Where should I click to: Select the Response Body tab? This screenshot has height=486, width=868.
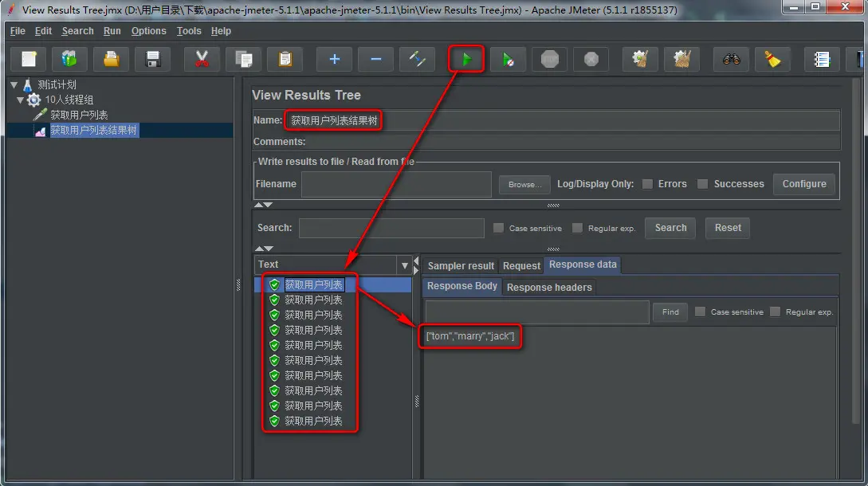(461, 285)
